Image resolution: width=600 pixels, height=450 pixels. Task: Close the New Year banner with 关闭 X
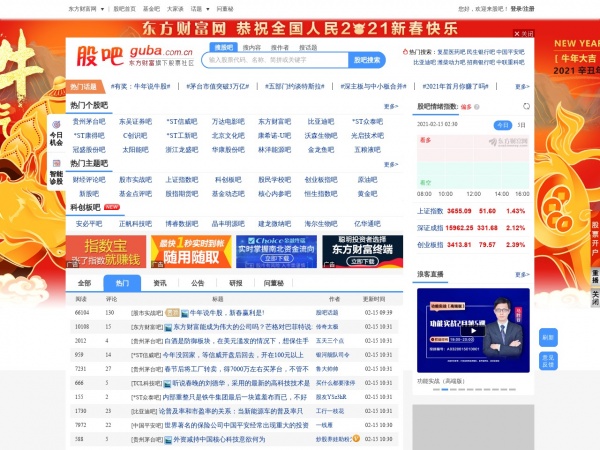tap(523, 34)
